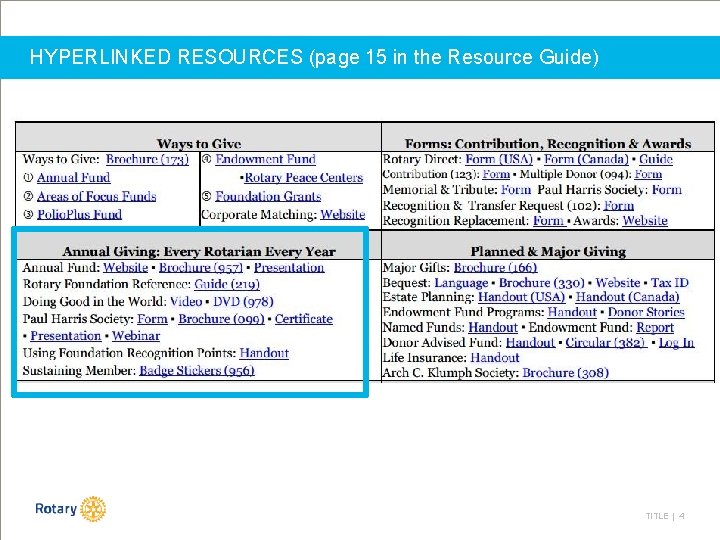Open Estate Planning Handout (Canada)

(x=627, y=298)
